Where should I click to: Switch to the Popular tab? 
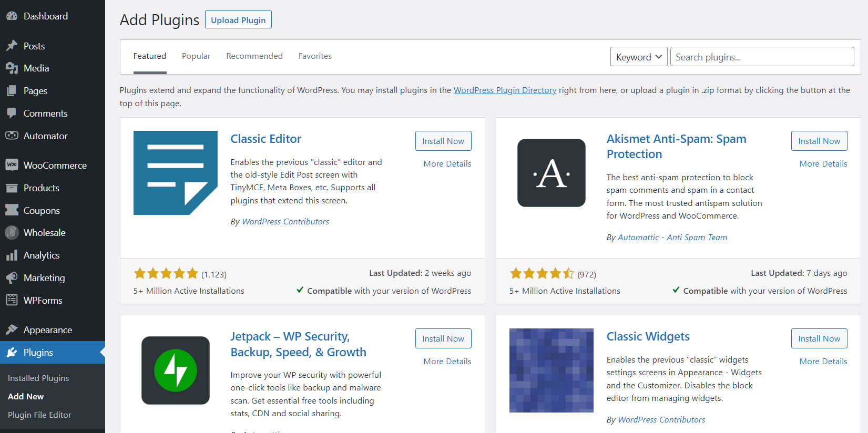(196, 56)
